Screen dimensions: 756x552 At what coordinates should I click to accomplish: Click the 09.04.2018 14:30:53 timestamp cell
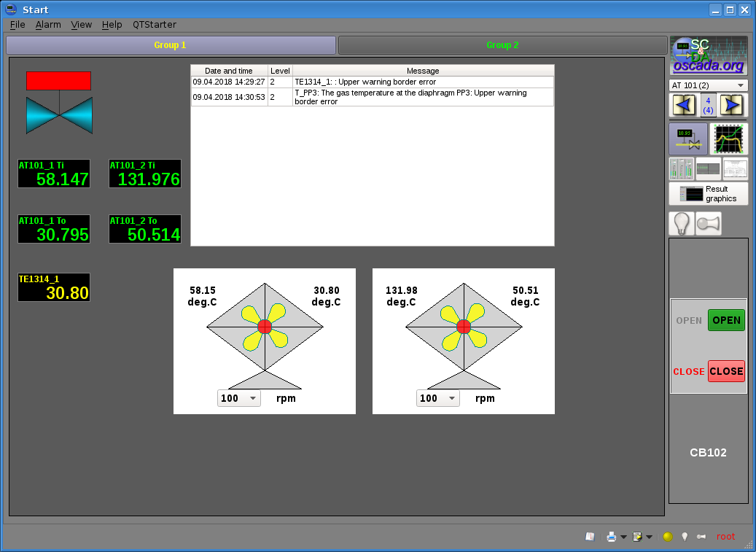point(229,97)
